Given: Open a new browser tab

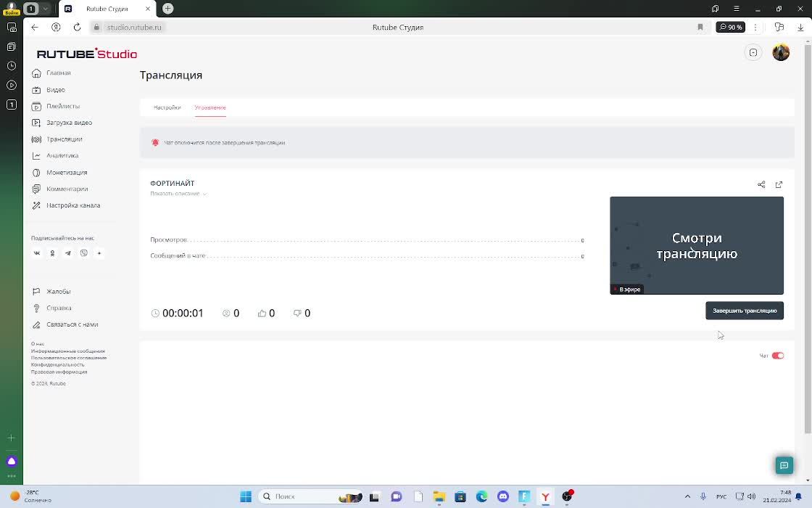Looking at the screenshot, I should tap(167, 9).
